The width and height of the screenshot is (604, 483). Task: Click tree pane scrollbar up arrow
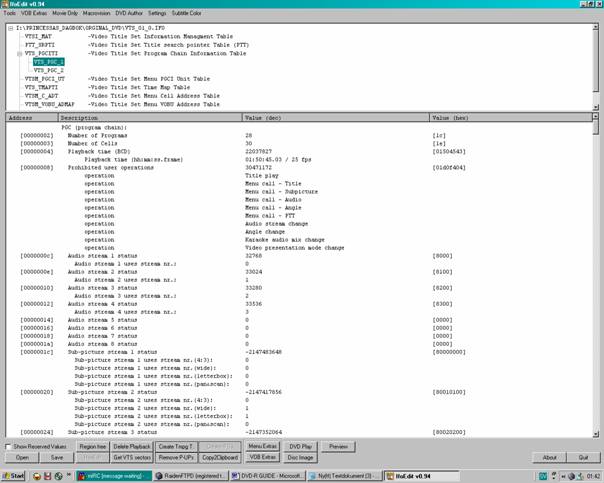pos(596,27)
